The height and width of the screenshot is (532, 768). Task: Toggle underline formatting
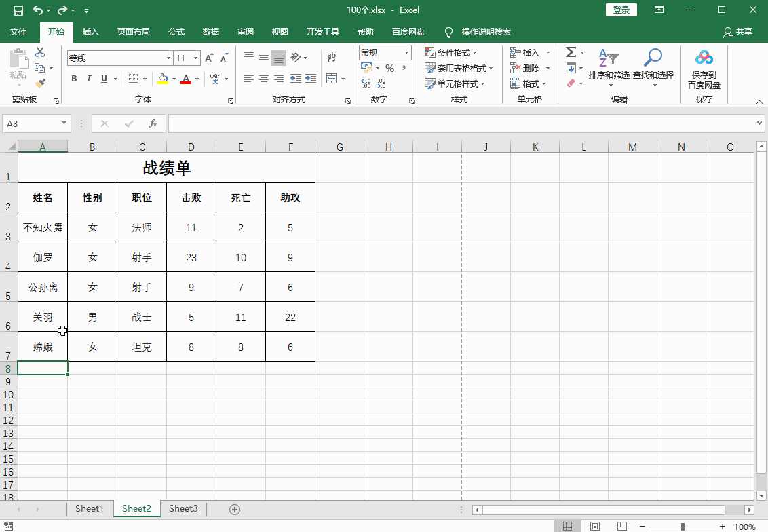coord(104,79)
